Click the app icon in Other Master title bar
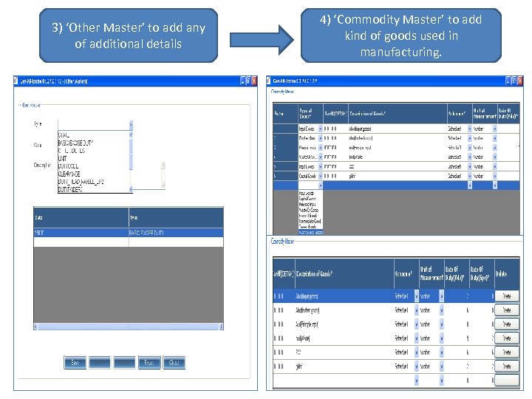This screenshot has width=532, height=399. tap(16, 81)
